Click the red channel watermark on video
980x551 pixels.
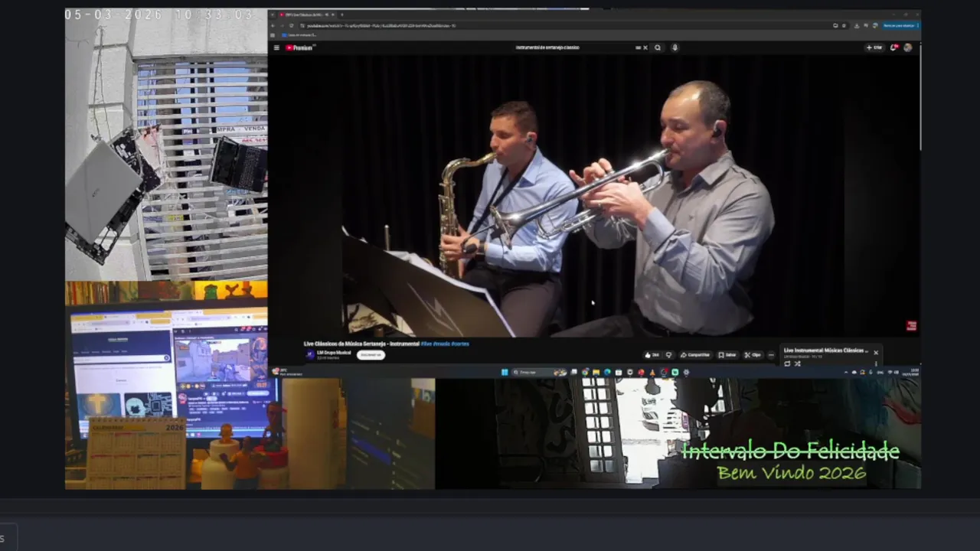click(x=911, y=326)
